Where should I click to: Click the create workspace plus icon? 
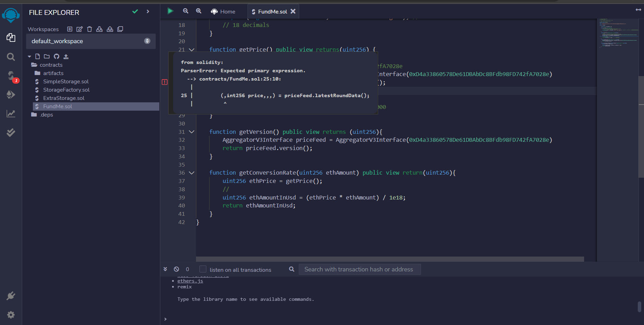[70, 29]
